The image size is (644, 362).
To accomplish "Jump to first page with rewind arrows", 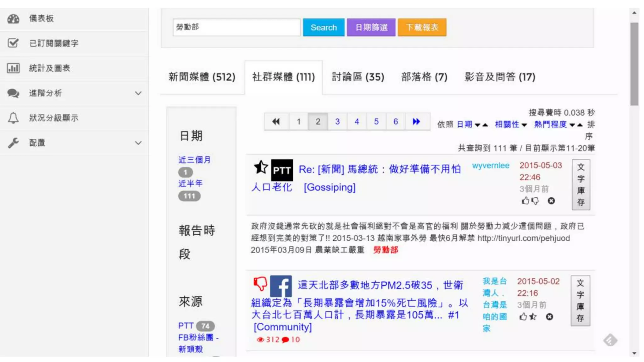I will [x=276, y=122].
